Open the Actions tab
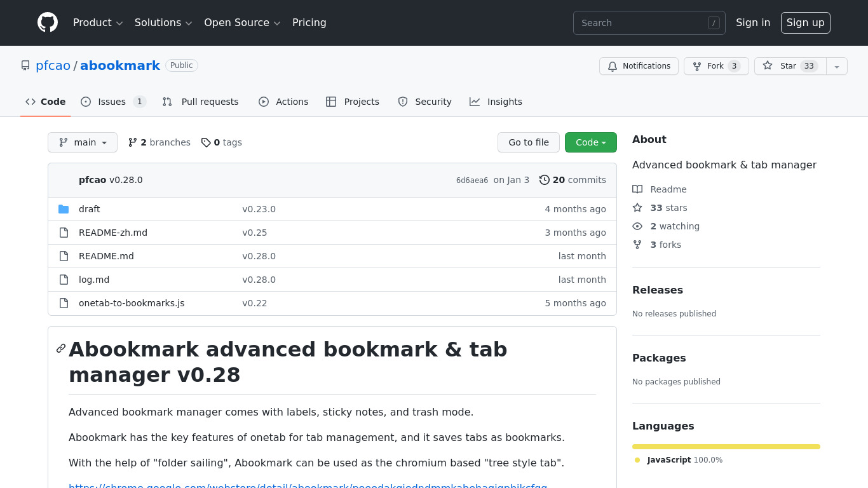868x488 pixels. 283,102
